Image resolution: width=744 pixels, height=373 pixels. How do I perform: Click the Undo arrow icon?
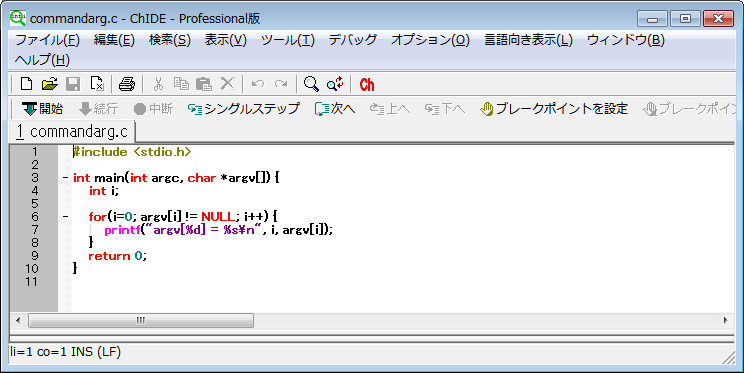click(x=258, y=84)
